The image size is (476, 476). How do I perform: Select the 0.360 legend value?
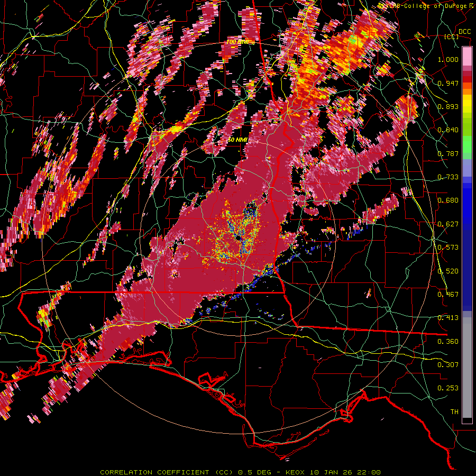(x=448, y=342)
